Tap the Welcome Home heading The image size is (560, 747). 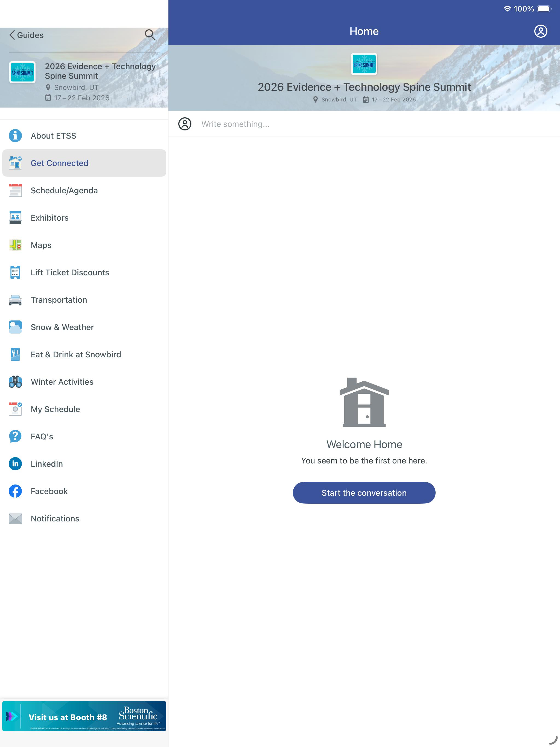(364, 444)
